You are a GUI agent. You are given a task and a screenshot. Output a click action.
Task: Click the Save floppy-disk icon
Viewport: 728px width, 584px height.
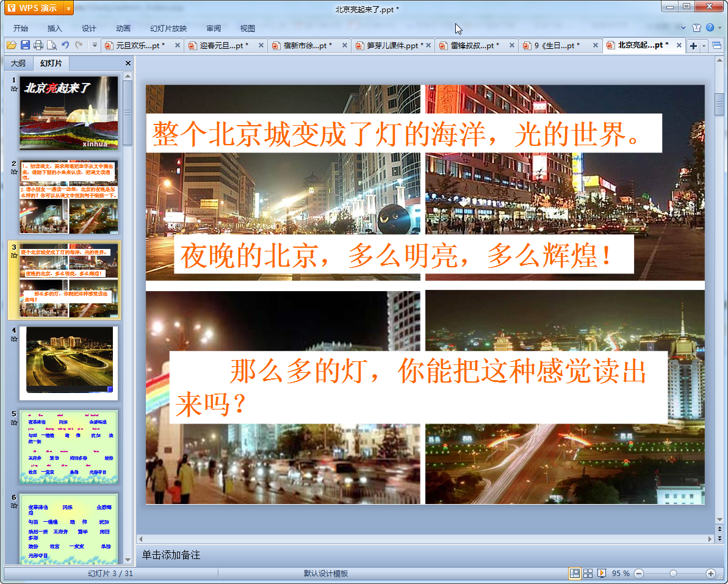pos(25,45)
